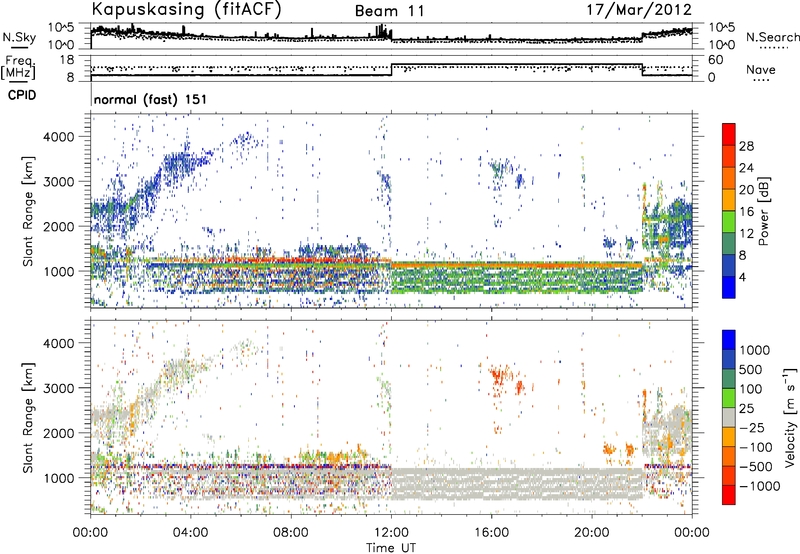
Task: Click the 'normal (fast) 151' mode text
Action: click(151, 99)
